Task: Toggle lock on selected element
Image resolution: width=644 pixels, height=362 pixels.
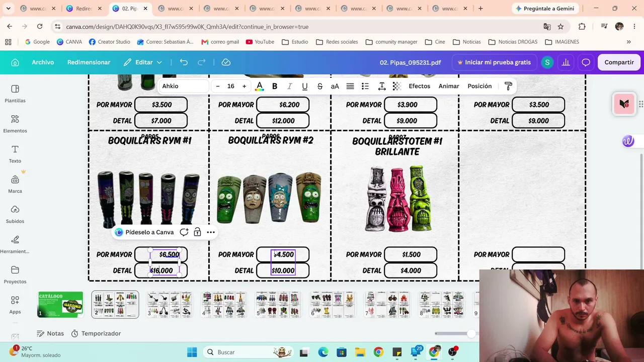Action: [198, 232]
